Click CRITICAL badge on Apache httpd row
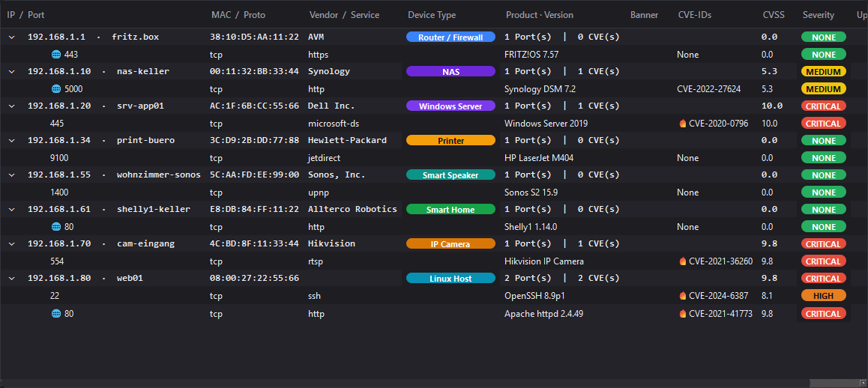The image size is (868, 388). (824, 313)
